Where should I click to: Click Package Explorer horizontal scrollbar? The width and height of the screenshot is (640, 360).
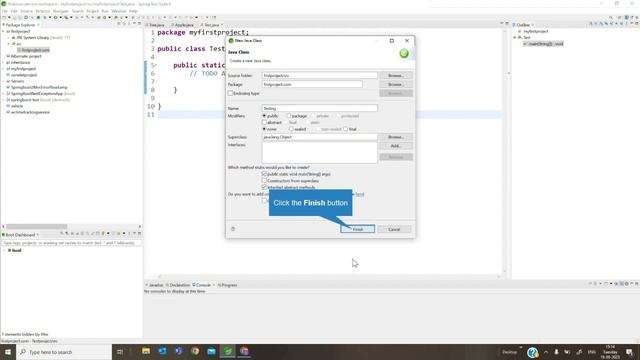[37, 227]
